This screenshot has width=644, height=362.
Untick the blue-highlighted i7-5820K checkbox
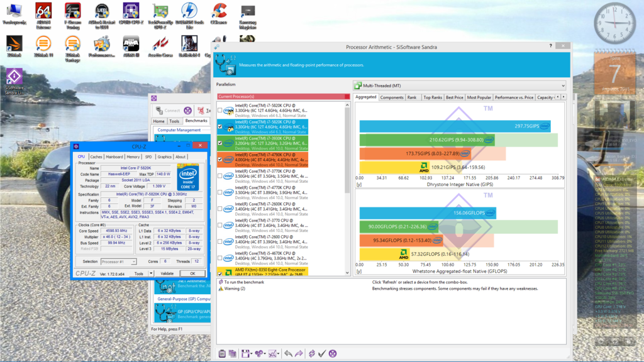coord(219,127)
